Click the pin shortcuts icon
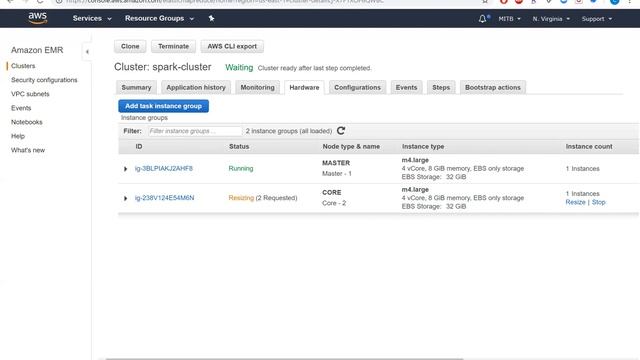 click(x=211, y=18)
